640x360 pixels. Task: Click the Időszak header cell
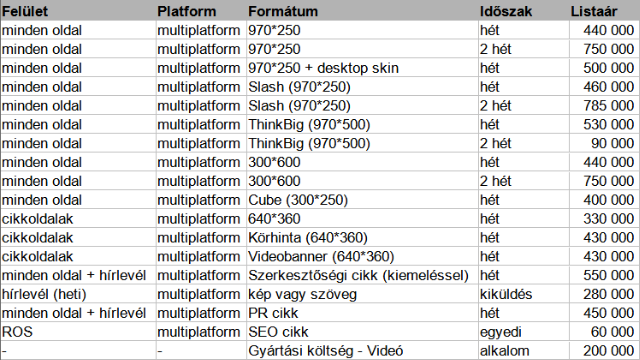pyautogui.click(x=524, y=11)
